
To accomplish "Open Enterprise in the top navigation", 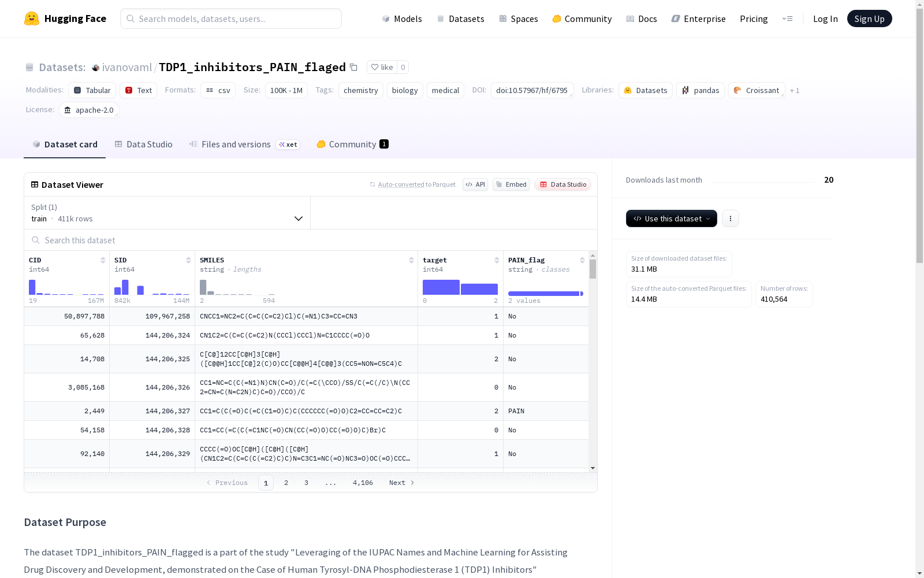I will [x=699, y=18].
